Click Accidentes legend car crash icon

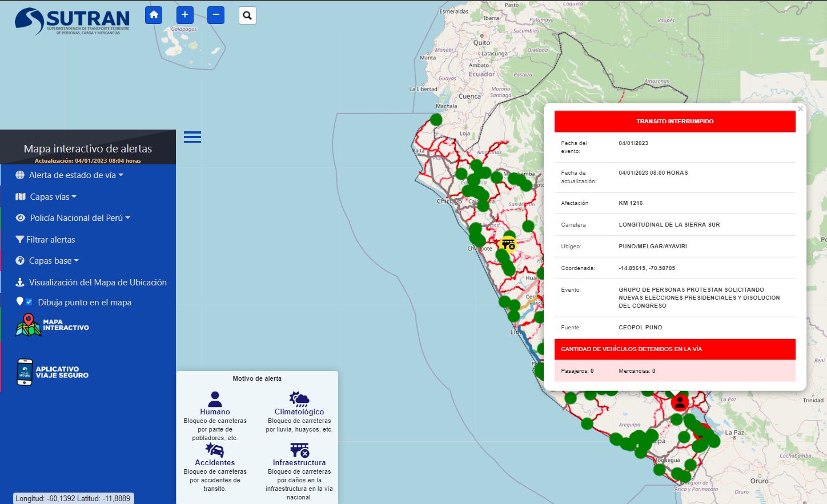(215, 450)
